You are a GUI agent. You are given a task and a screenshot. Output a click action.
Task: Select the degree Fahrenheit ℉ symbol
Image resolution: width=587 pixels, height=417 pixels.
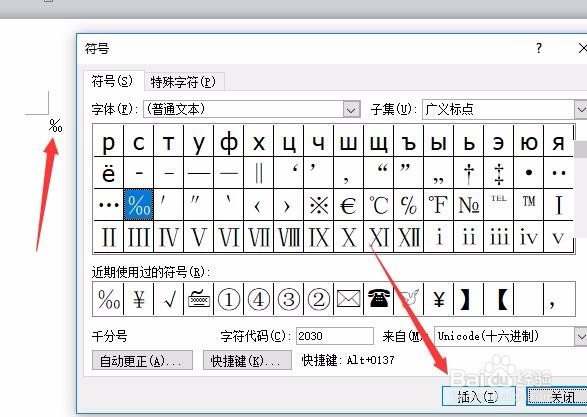[438, 205]
